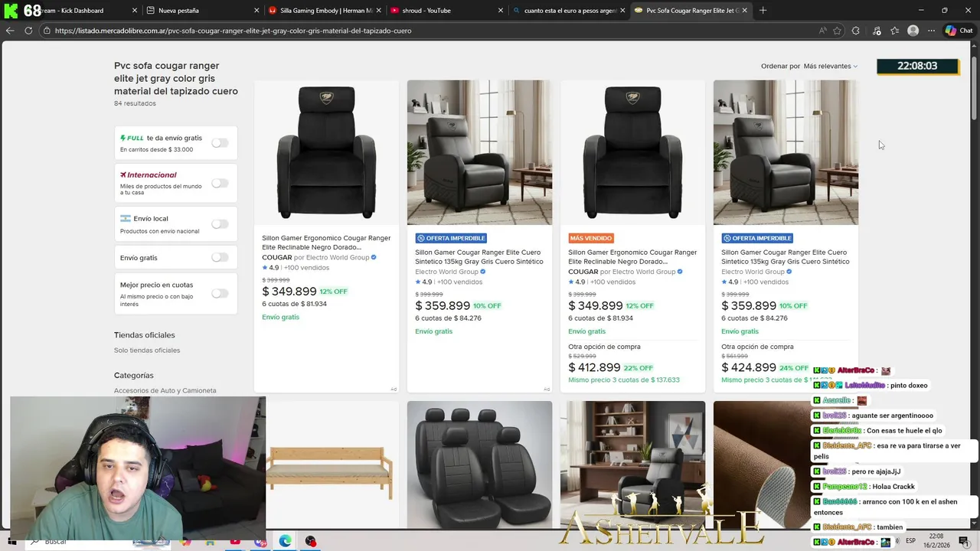
Task: Click the verified badge next to first Electro World Group
Action: [x=374, y=258]
